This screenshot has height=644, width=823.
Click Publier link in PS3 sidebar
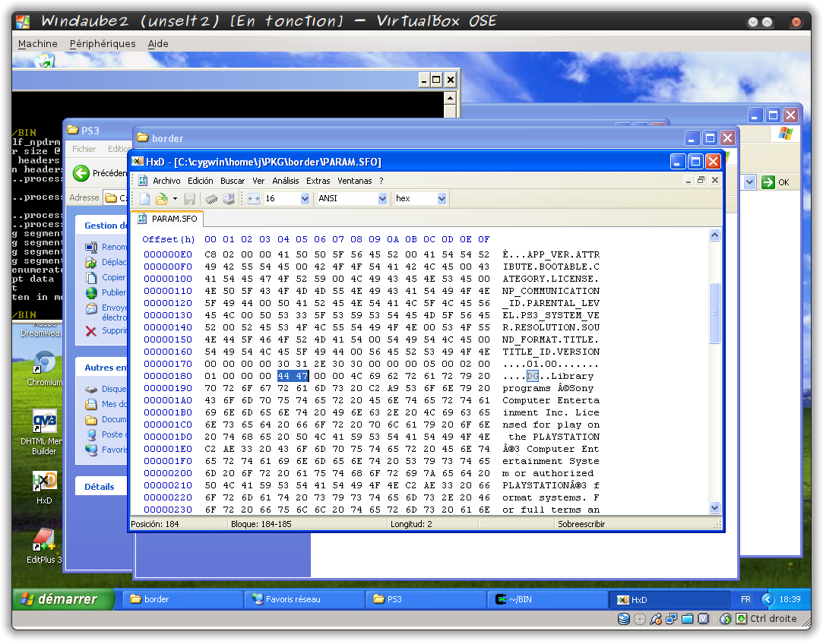point(114,292)
